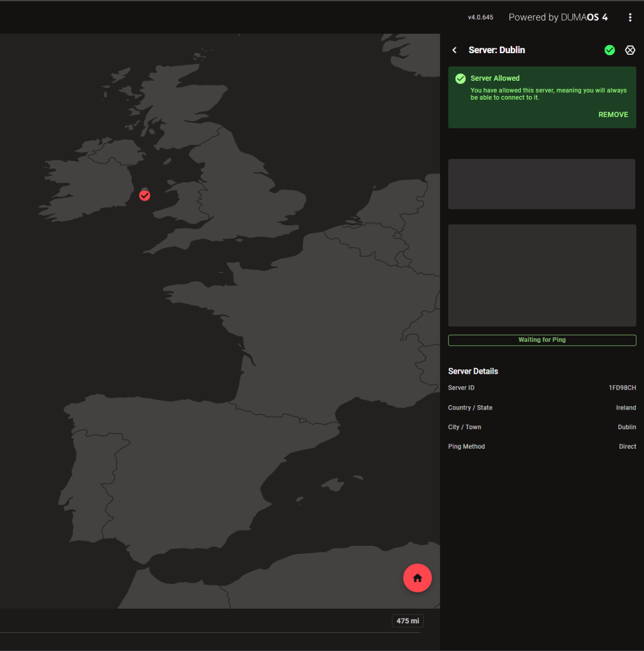Click the empty ping graph panel

542,275
